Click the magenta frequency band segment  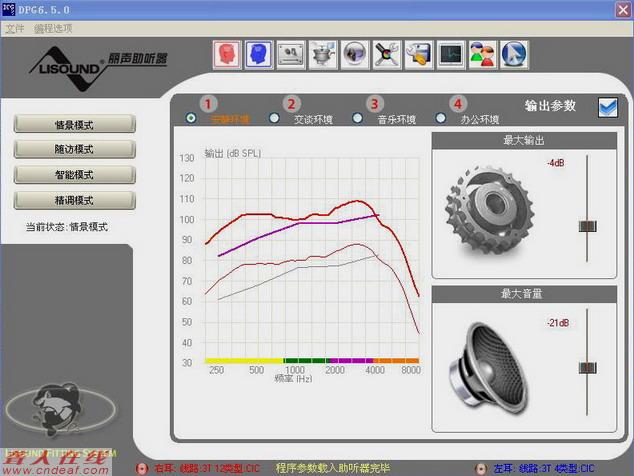[x=350, y=360]
